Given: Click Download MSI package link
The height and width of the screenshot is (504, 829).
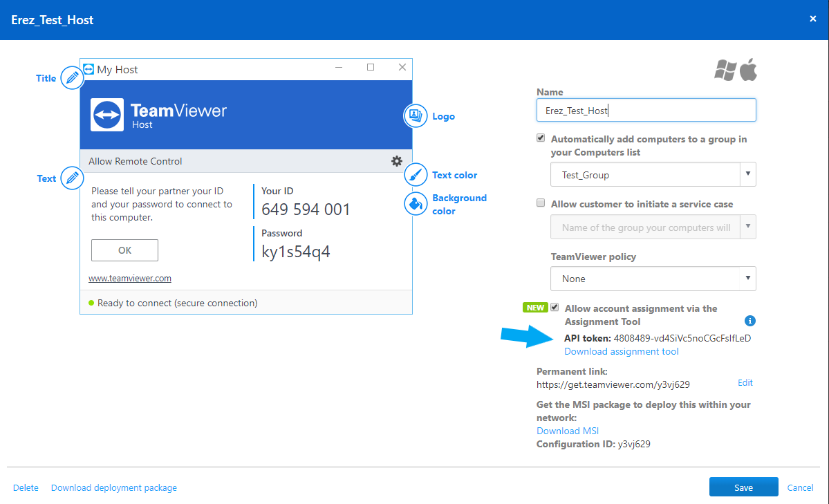Looking at the screenshot, I should click(567, 430).
